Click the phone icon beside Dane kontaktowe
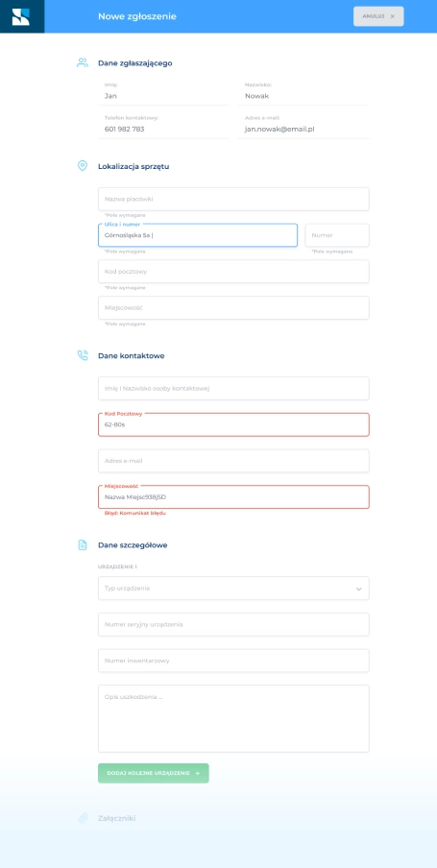The width and height of the screenshot is (437, 868). pos(83,355)
